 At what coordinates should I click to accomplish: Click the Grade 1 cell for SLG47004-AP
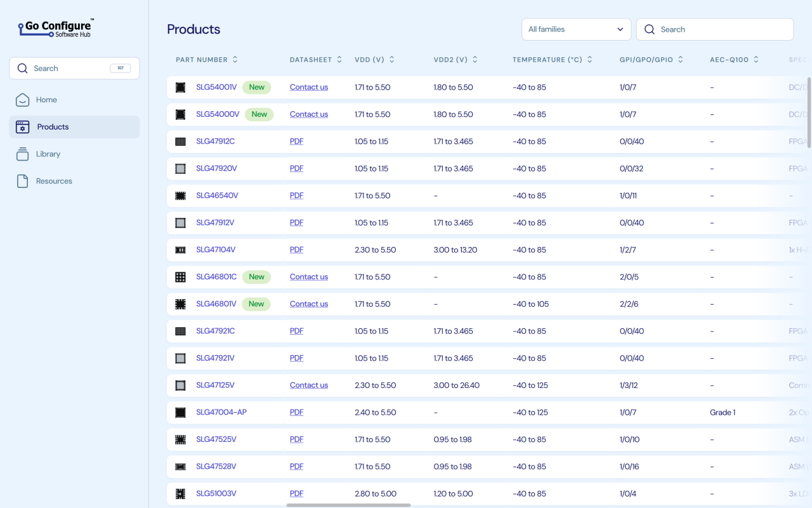723,412
